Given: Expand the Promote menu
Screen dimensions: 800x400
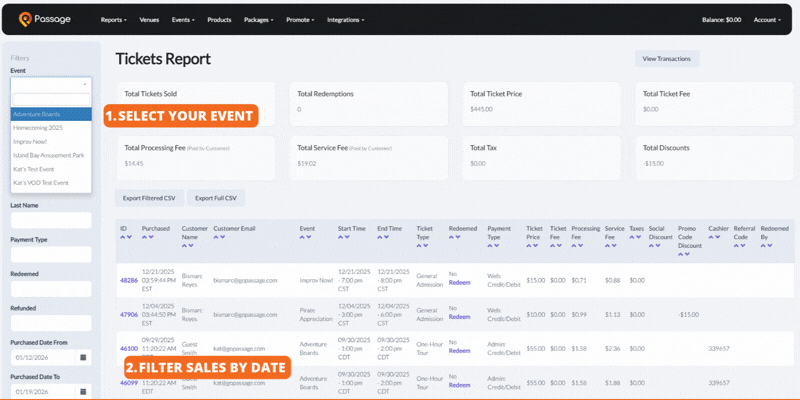Looking at the screenshot, I should (x=300, y=20).
